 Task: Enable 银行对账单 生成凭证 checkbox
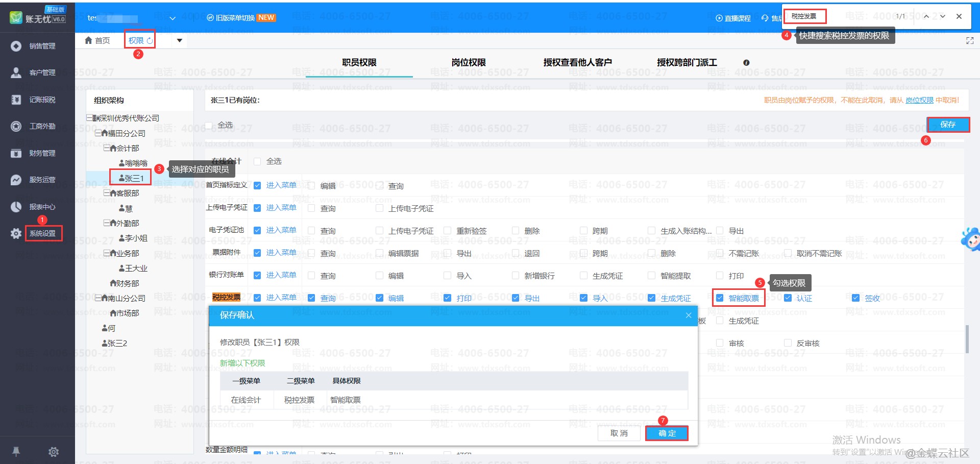[x=583, y=276]
